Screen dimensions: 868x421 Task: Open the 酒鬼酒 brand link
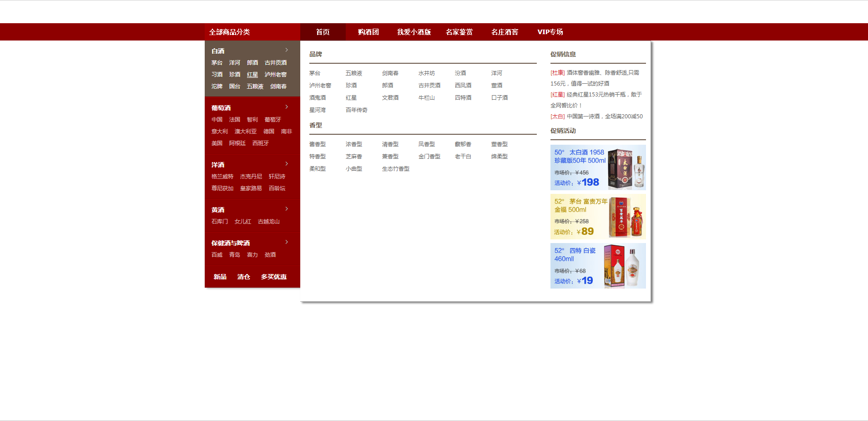(318, 98)
